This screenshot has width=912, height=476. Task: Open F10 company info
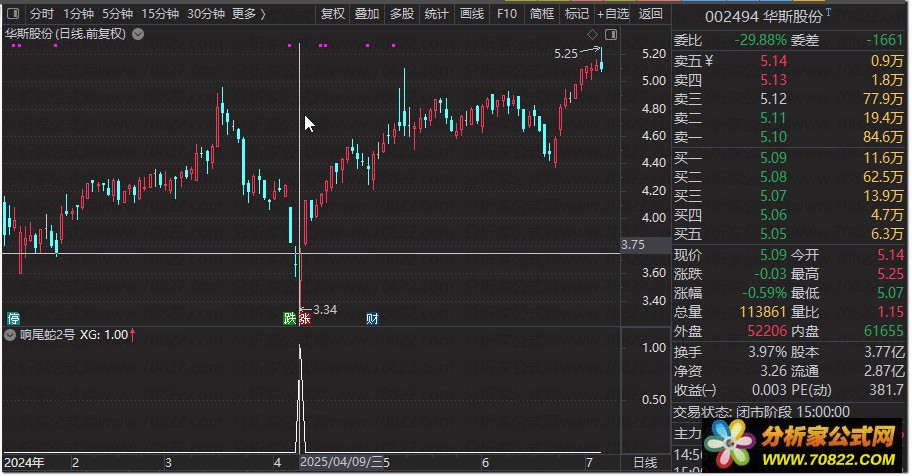click(x=507, y=13)
